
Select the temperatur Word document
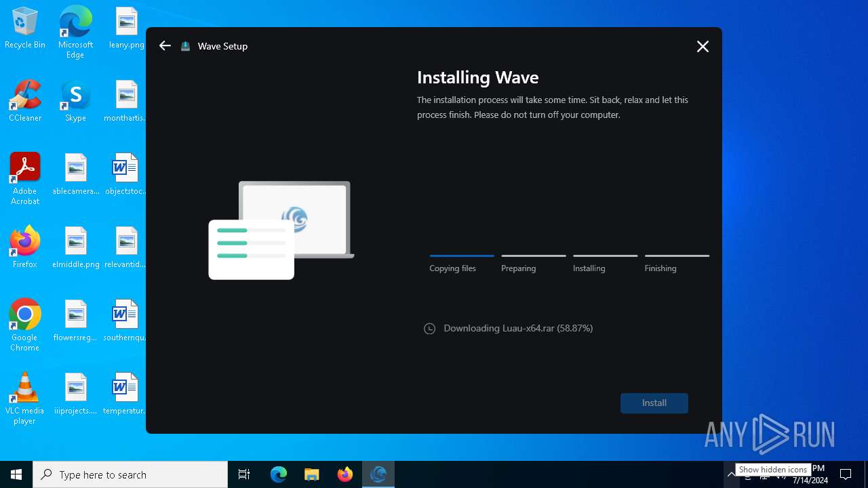point(125,394)
